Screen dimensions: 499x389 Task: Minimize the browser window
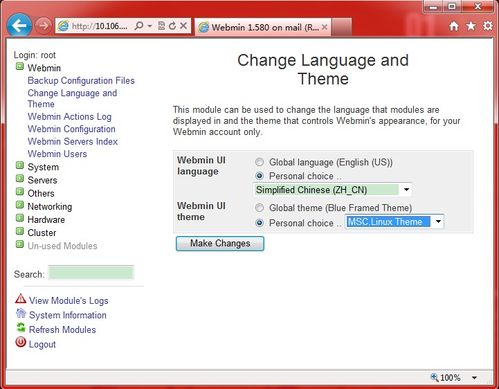click(434, 7)
